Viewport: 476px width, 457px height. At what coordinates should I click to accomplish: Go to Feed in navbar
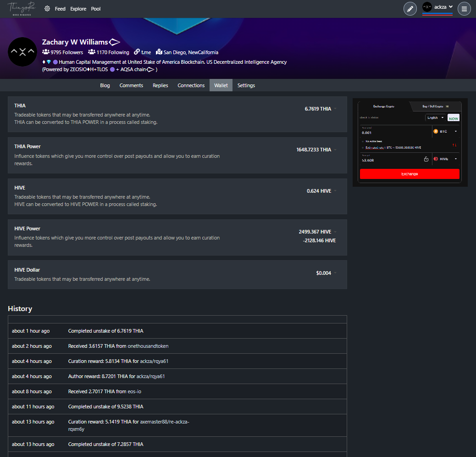[60, 9]
